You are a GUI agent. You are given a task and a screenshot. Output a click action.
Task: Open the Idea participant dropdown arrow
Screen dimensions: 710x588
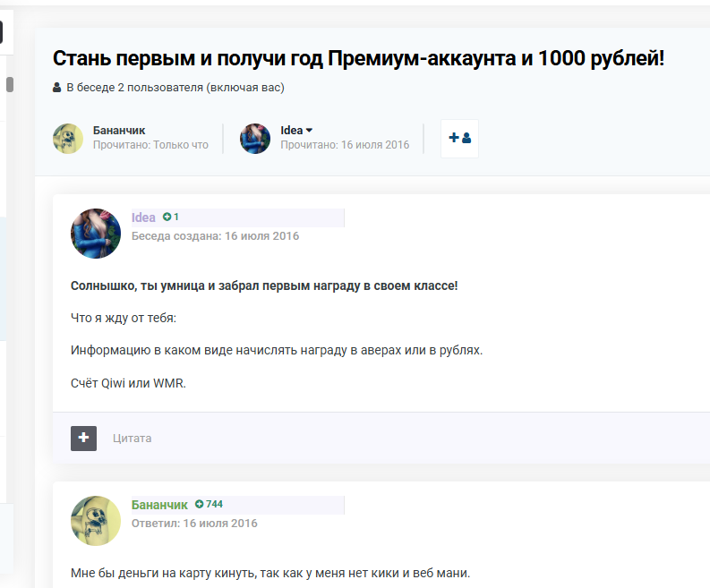[309, 131]
